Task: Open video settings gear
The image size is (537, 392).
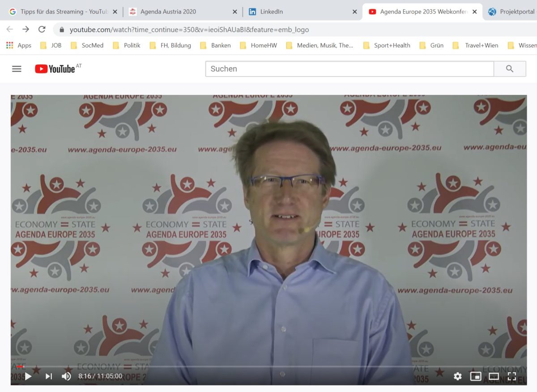Action: [x=457, y=376]
